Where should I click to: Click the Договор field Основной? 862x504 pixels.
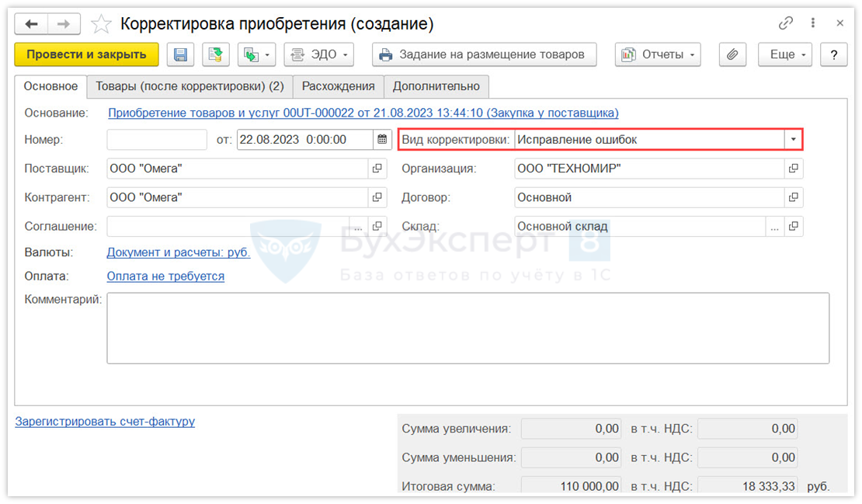[x=649, y=197]
